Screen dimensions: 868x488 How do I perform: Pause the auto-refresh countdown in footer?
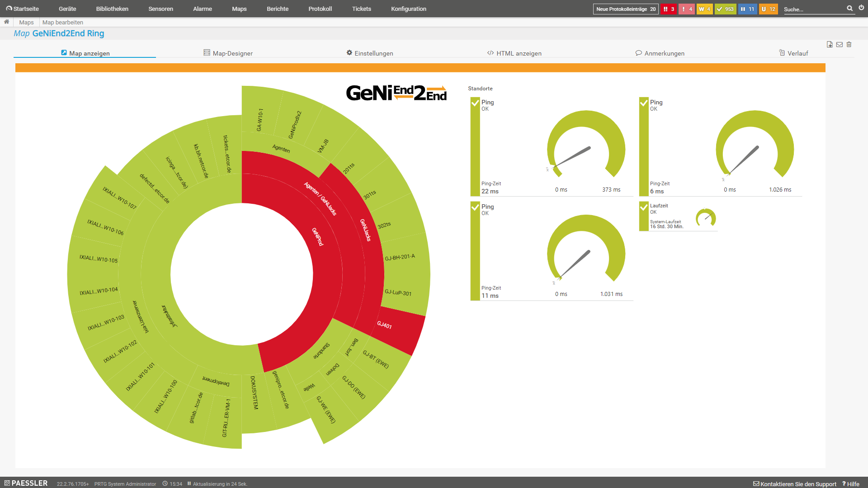tap(189, 483)
